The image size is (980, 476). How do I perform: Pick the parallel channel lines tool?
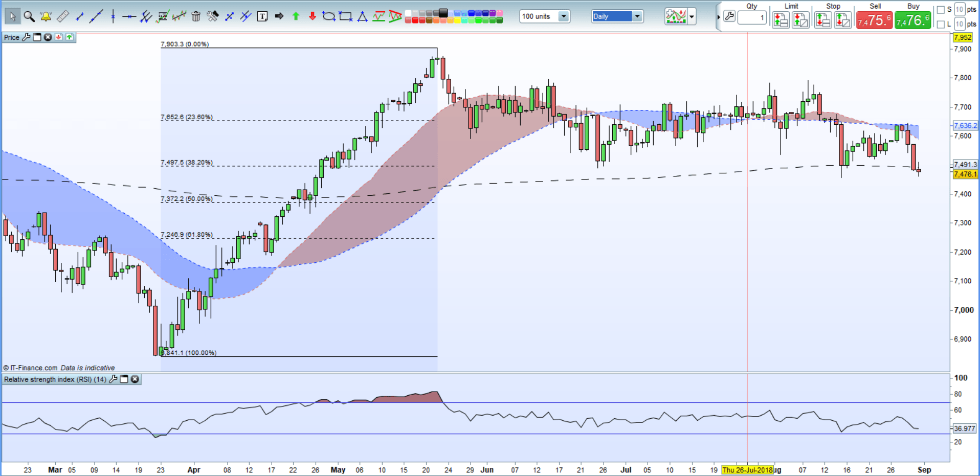click(x=146, y=17)
